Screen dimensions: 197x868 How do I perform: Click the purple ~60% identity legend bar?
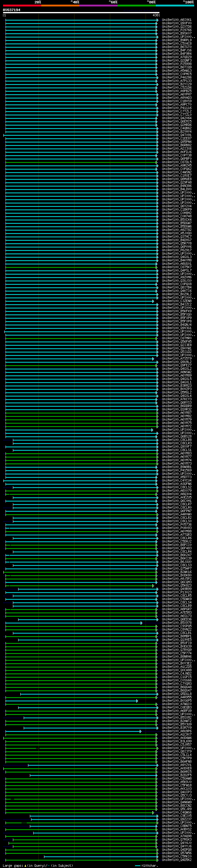[x=99, y=6]
